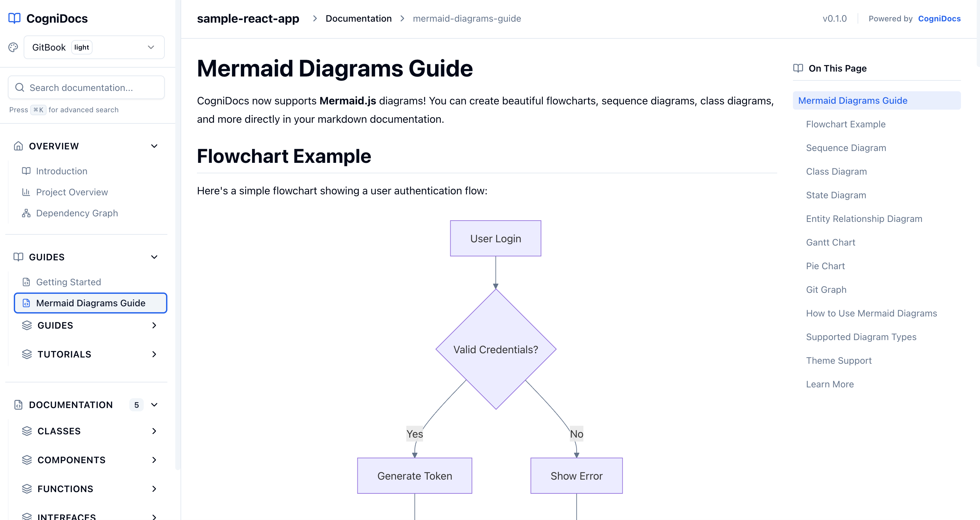Click the CogniDocs book logo
The image size is (980, 520).
pos(14,18)
